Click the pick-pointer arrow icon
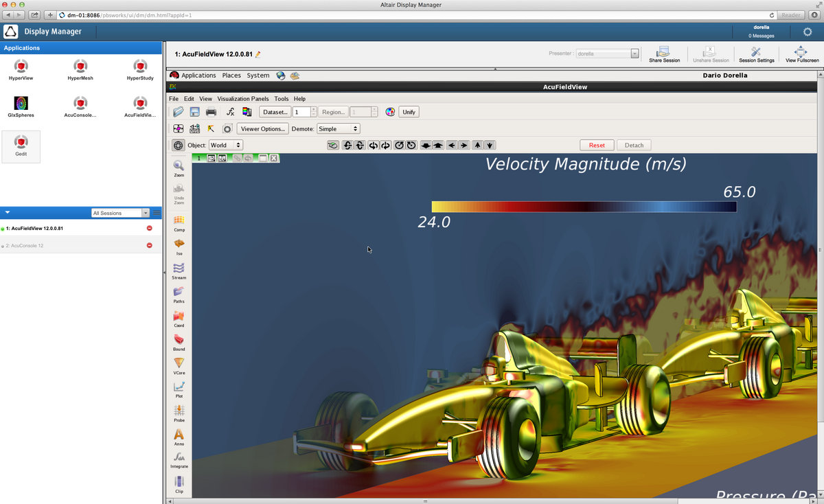 click(x=211, y=128)
